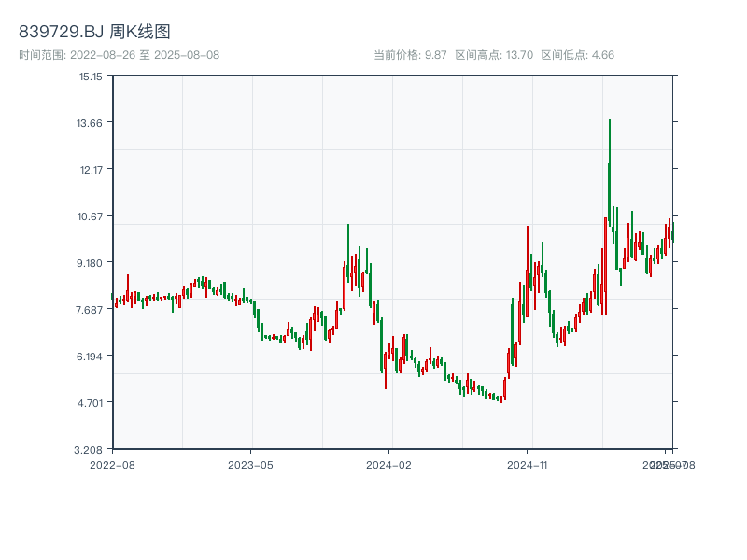Click the 12.17 y-axis label
Viewport: 747px width, 560px height.
coord(91,170)
